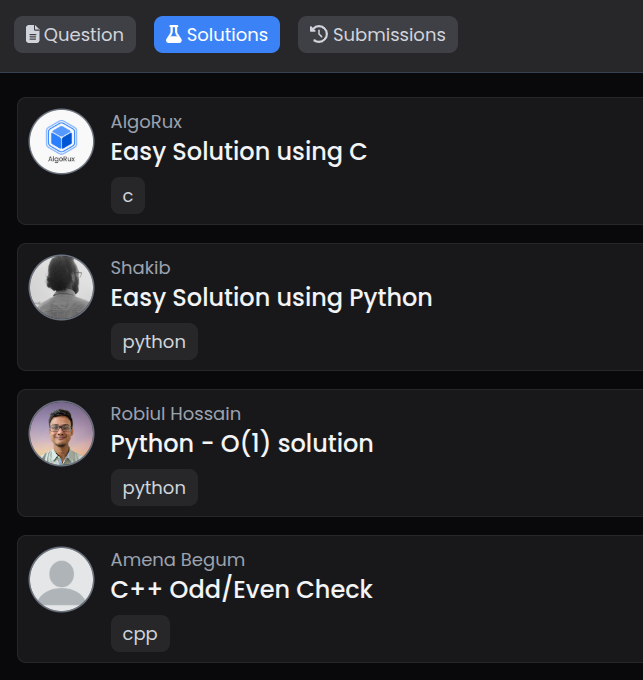The image size is (643, 680).
Task: Click Shakib's grayscale profile picture
Action: 61,287
